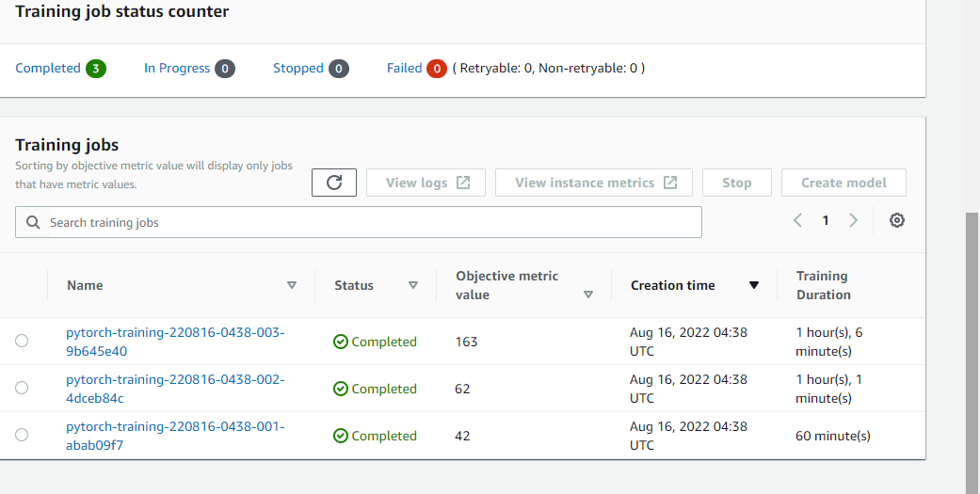Image resolution: width=980 pixels, height=494 pixels.
Task: Filter by In Progress job status
Action: (x=177, y=68)
